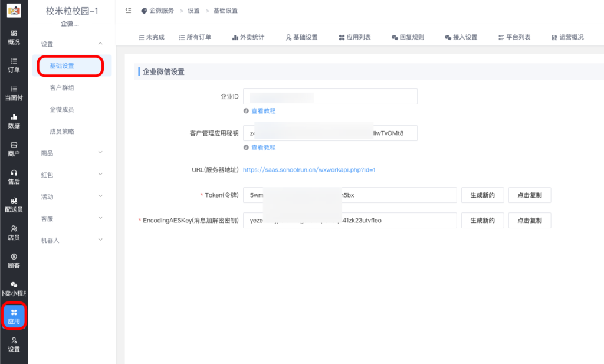Select 客户群组 in settings submenu

(62, 88)
